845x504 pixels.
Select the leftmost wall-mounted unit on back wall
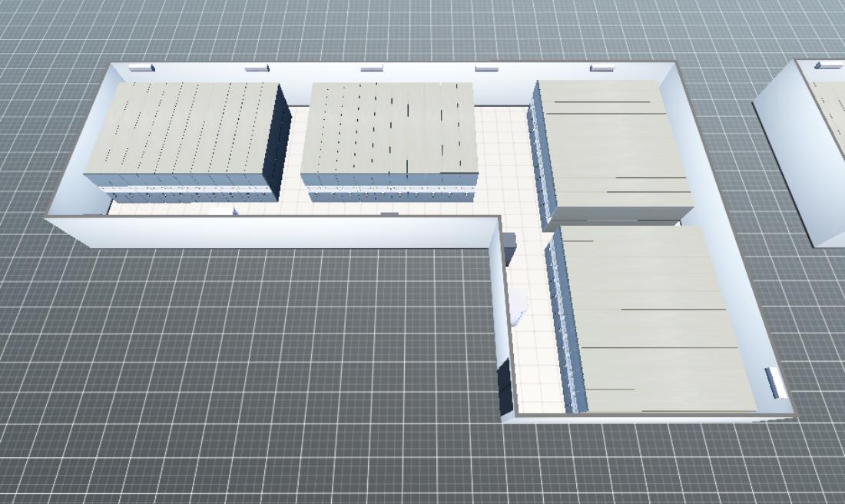141,68
